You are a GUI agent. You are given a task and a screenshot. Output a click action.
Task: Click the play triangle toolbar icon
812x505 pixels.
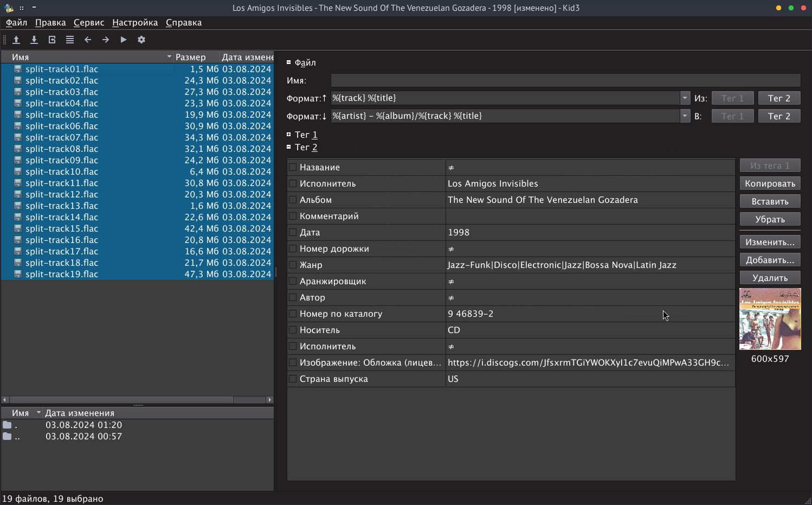point(124,40)
